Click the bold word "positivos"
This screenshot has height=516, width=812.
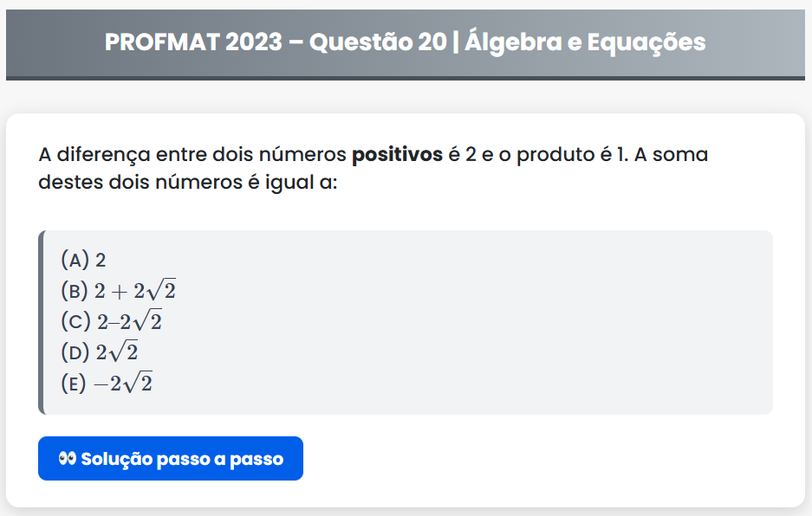pyautogui.click(x=397, y=156)
